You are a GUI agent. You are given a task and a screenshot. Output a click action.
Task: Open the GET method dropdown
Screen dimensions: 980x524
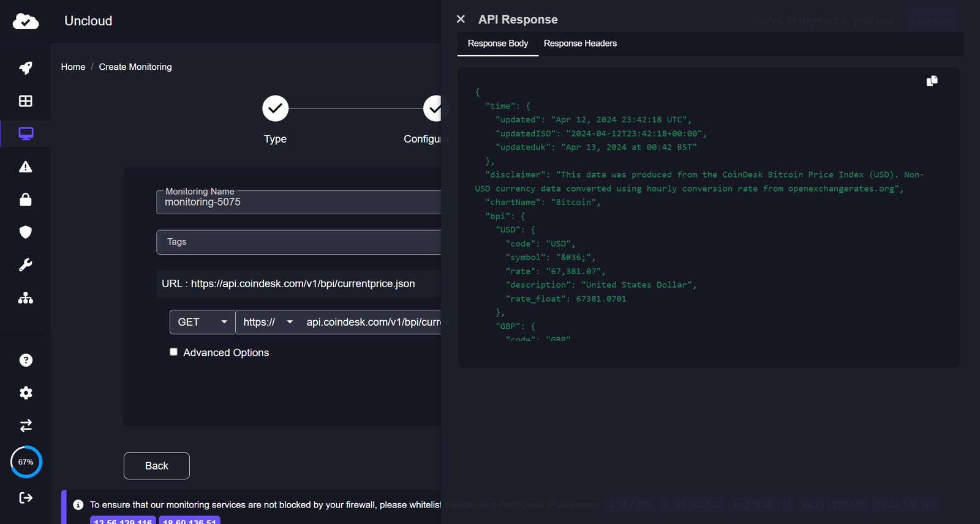pos(202,322)
